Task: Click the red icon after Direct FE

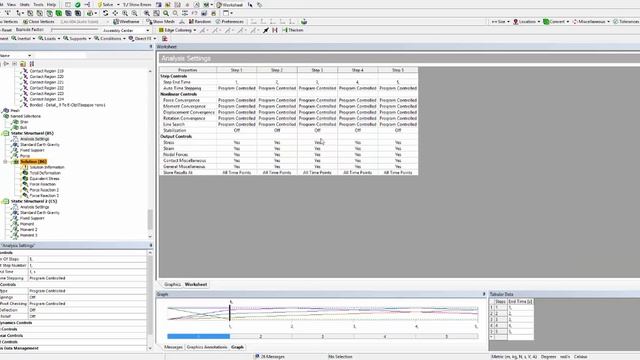Action: click(164, 38)
